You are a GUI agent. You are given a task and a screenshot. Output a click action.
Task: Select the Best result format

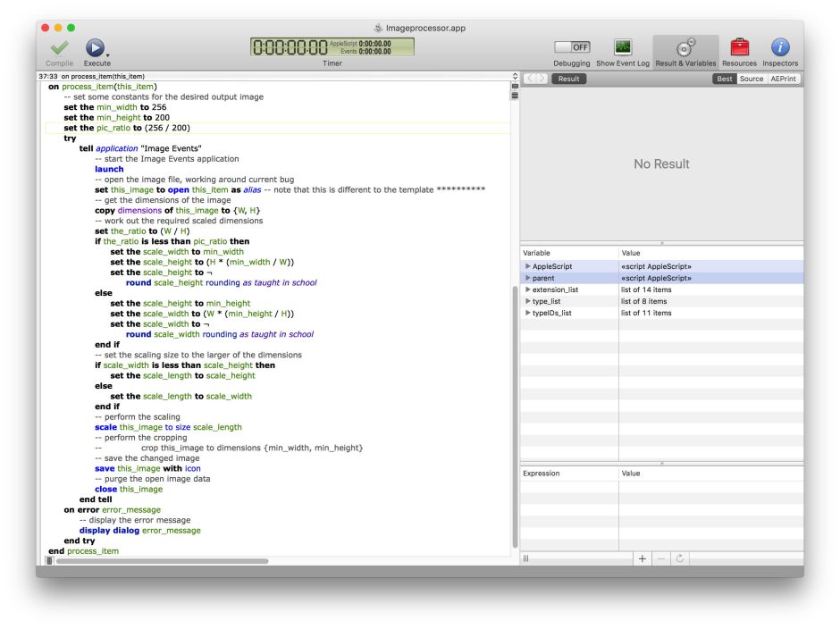(724, 79)
